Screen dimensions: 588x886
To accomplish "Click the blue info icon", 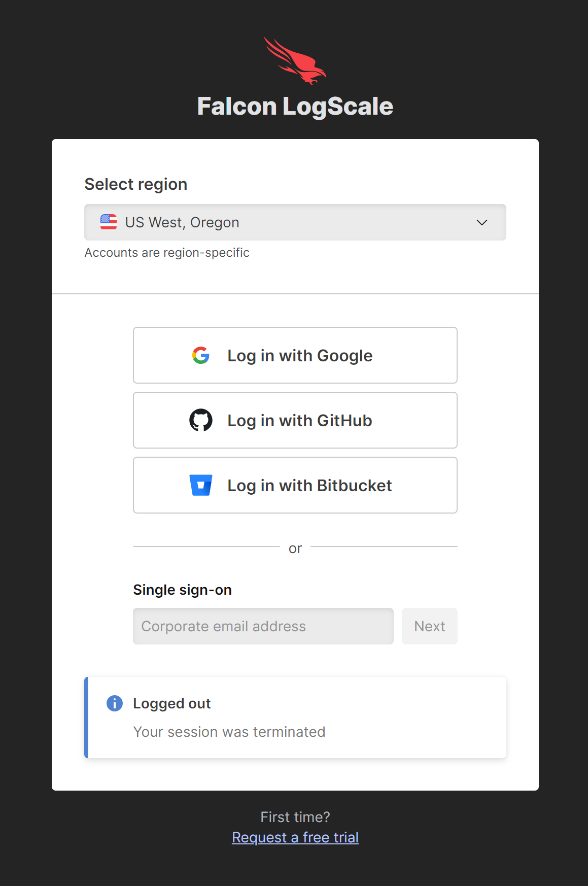I will 115,703.
